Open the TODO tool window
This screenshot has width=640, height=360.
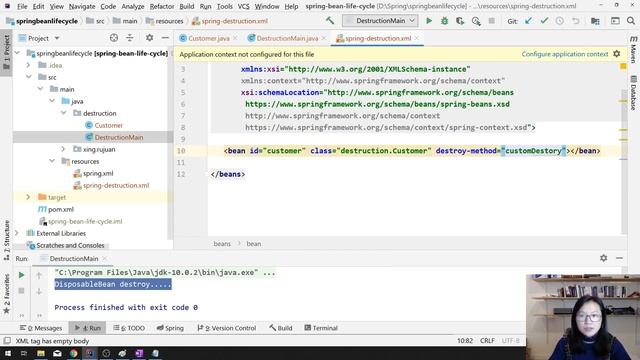129,328
